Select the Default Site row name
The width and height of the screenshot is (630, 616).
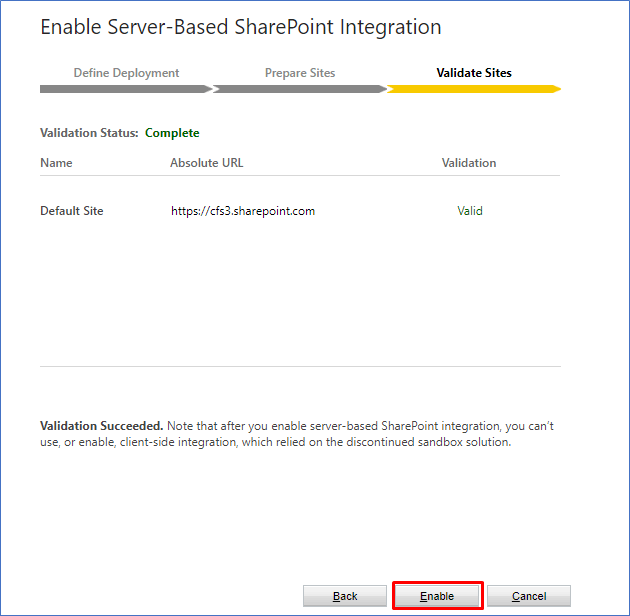pyautogui.click(x=72, y=211)
